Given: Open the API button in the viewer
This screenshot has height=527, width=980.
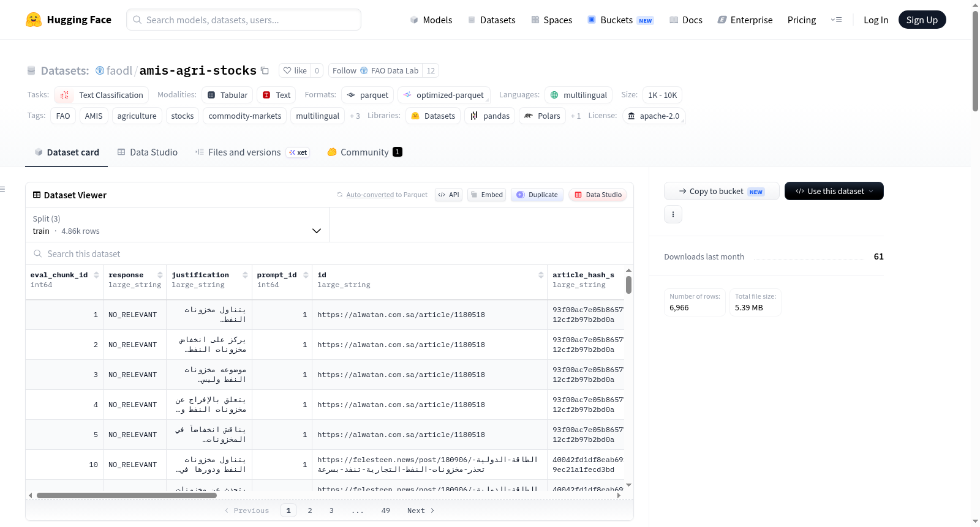Looking at the screenshot, I should tap(448, 195).
